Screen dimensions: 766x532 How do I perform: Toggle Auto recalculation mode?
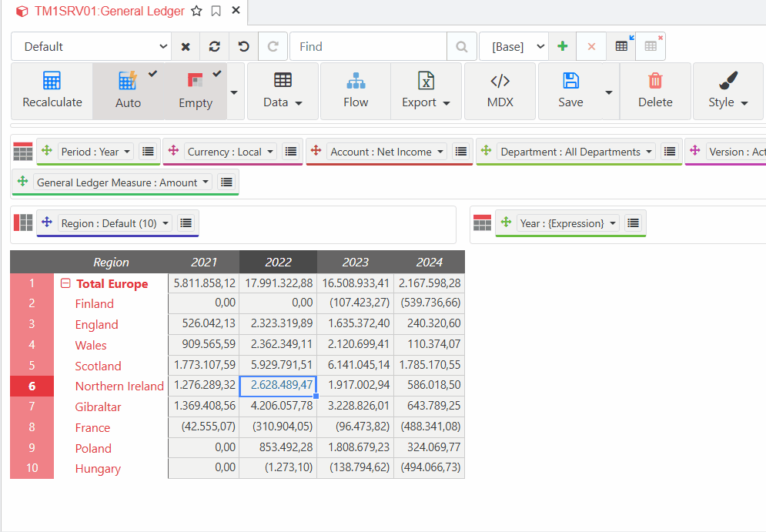tap(128, 90)
